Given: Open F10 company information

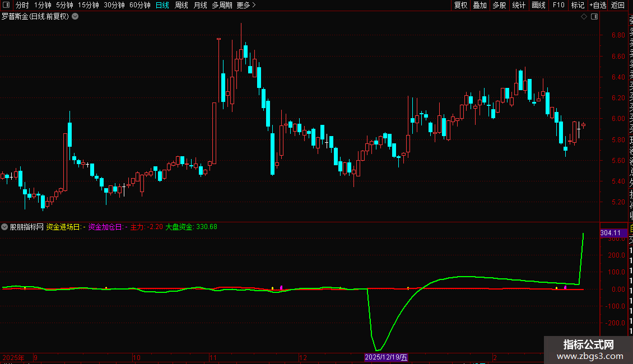Looking at the screenshot, I should (558, 5).
